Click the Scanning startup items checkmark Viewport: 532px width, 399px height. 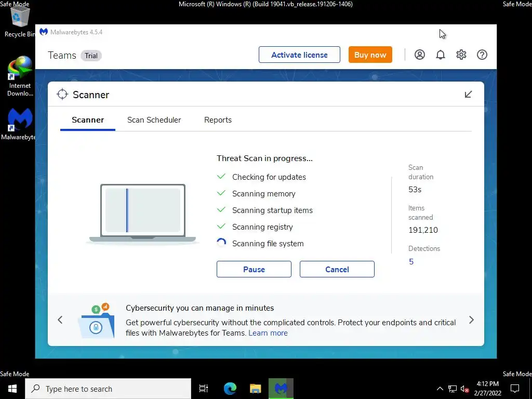(221, 210)
